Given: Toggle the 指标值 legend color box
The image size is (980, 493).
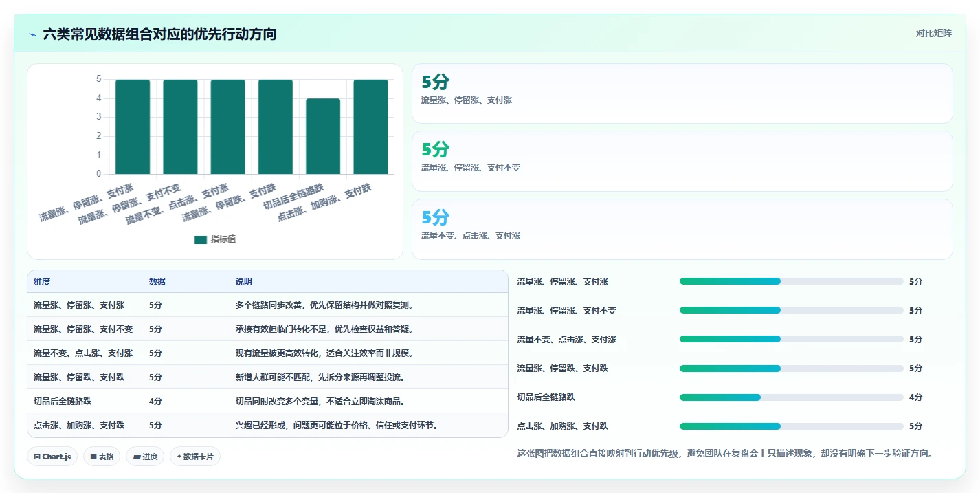Looking at the screenshot, I should coord(201,239).
